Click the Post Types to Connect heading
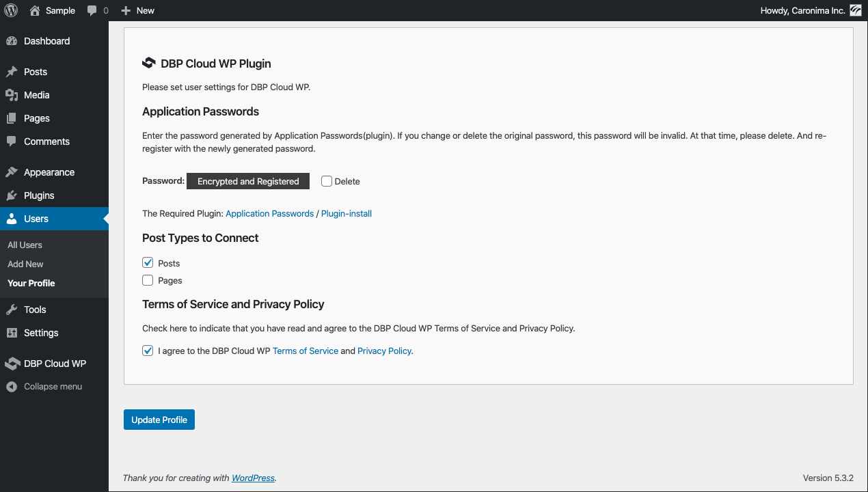This screenshot has height=492, width=868. [x=200, y=238]
